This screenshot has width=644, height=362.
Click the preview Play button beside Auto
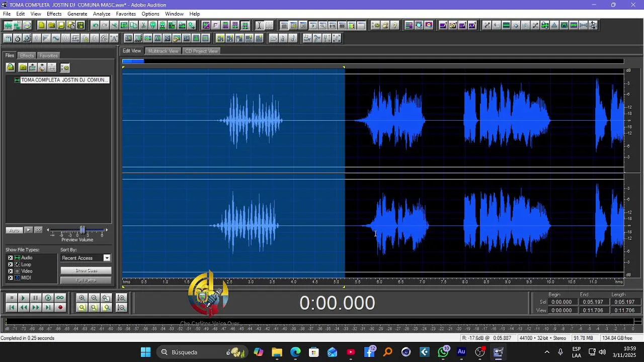28,230
